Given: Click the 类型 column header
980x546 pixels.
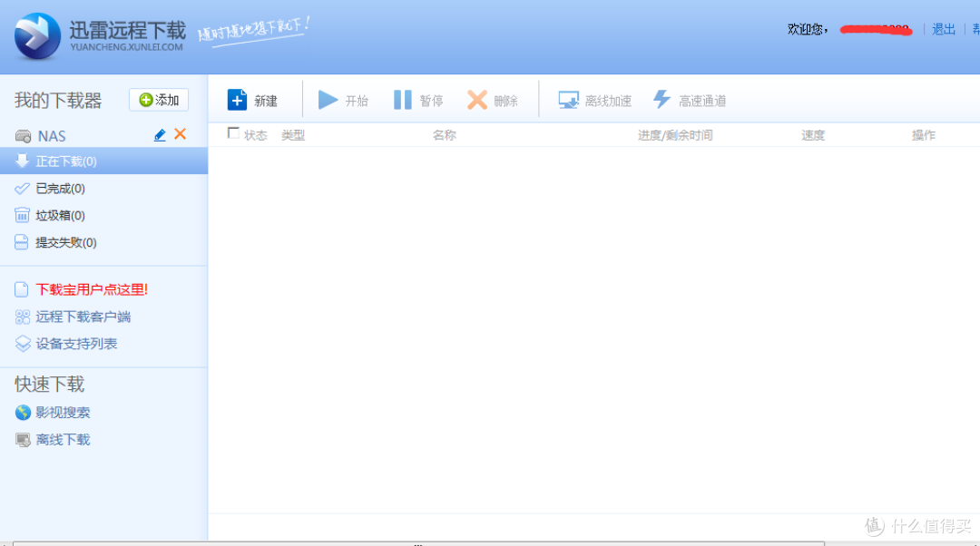Looking at the screenshot, I should point(293,135).
